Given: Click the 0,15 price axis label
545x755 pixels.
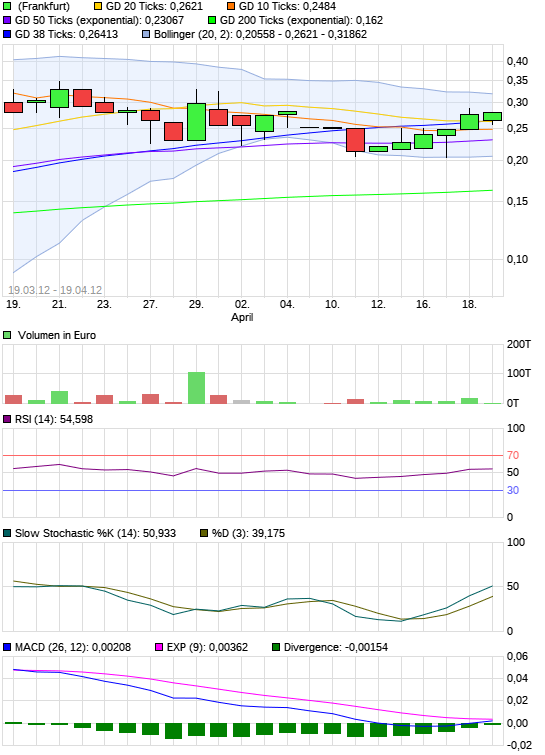Looking at the screenshot, I should (x=518, y=201).
